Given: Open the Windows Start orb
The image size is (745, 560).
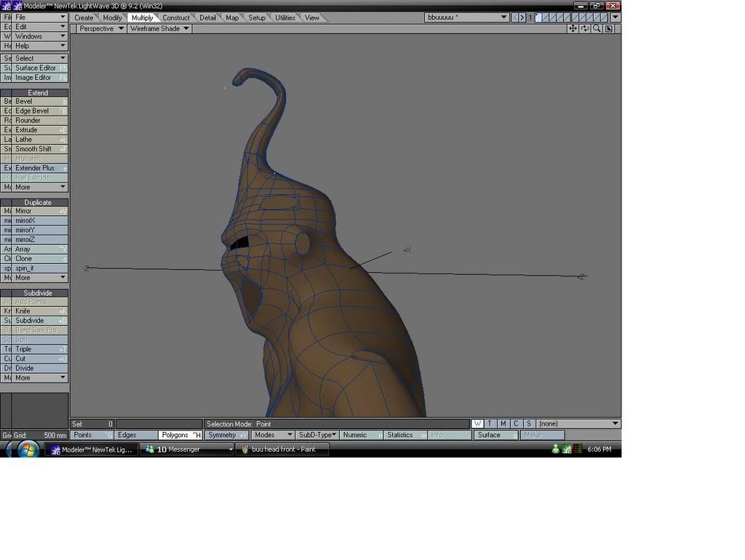Looking at the screenshot, I should pyautogui.click(x=28, y=449).
